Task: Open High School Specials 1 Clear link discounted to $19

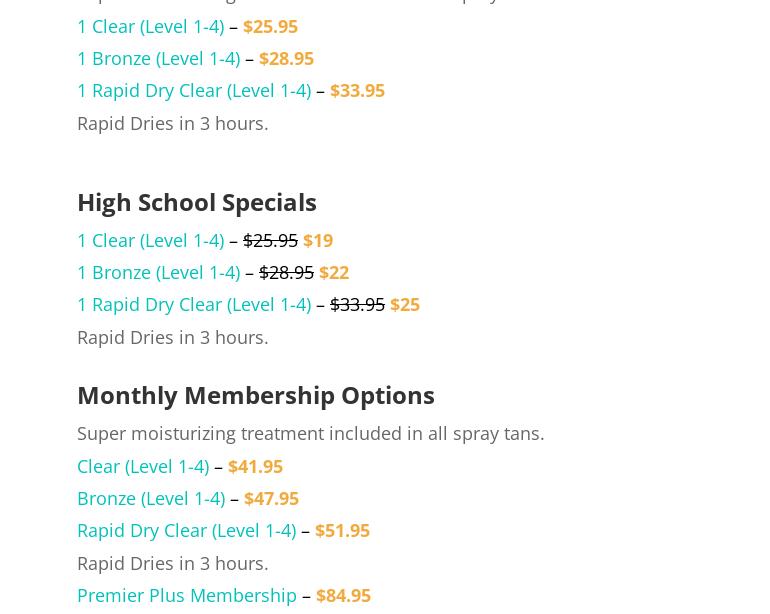Action: tap(151, 241)
